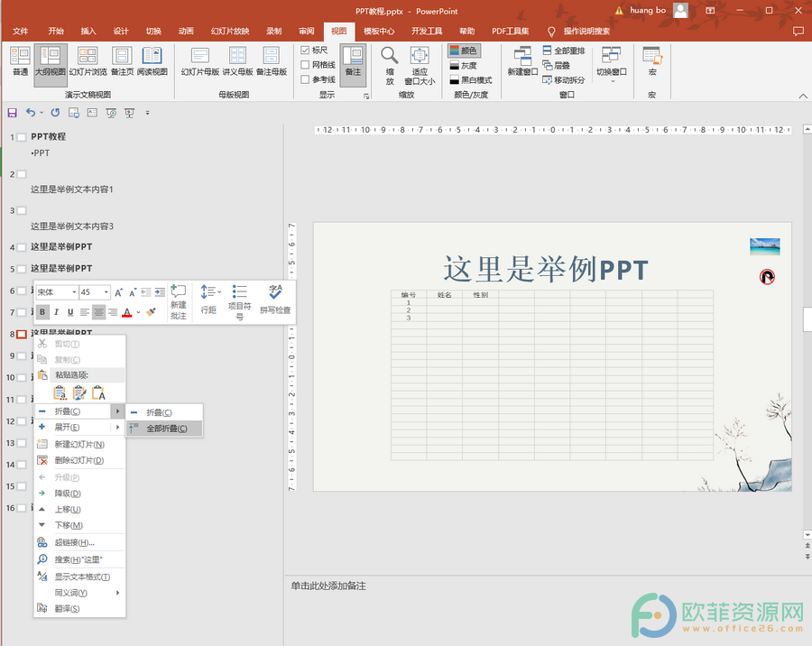Toggle Underline in the mini toolbar
This screenshot has height=646, width=812.
[70, 312]
